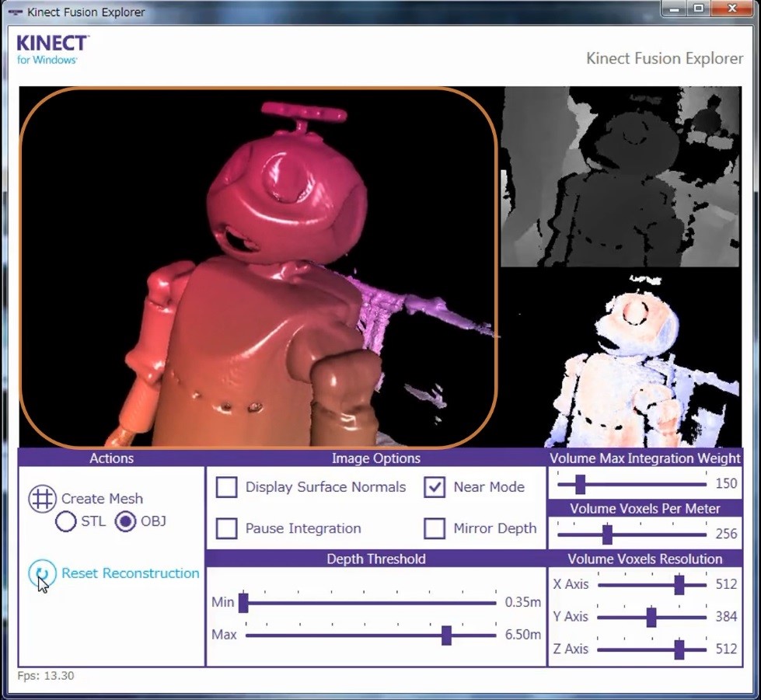761x700 pixels.
Task: Select the OBJ mesh format option
Action: (125, 521)
